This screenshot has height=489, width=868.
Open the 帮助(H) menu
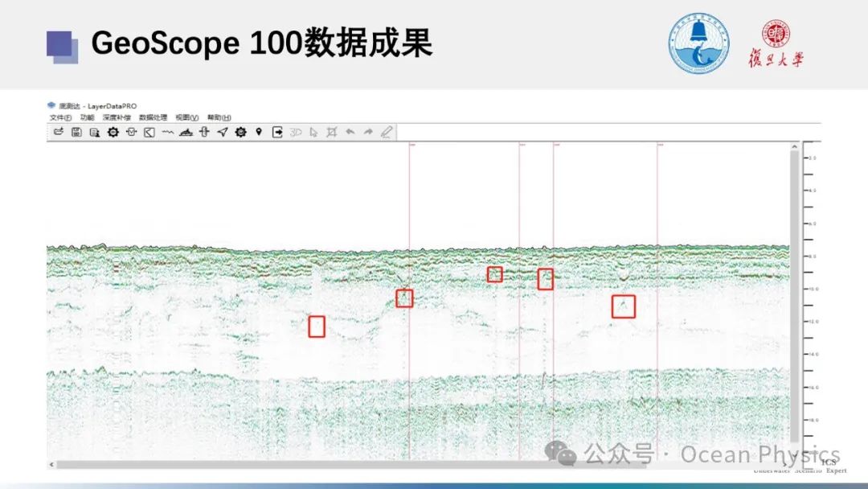tap(219, 117)
